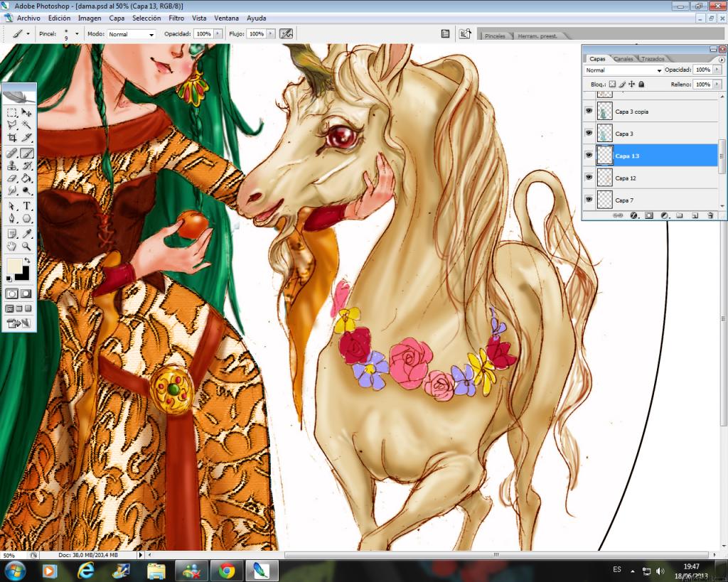Screen dimensions: 728x582
Task: Create a new layer set folder
Action: (680, 215)
